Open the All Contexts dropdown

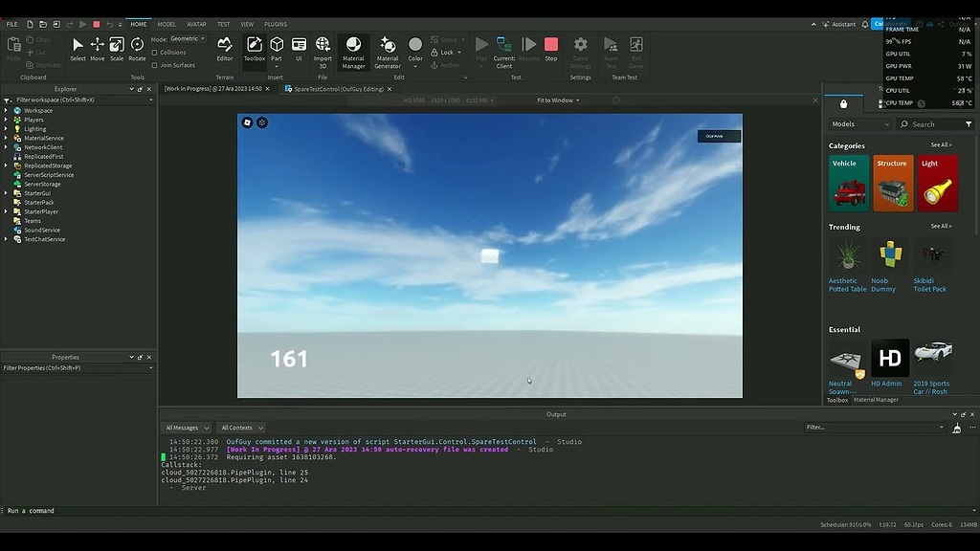pos(241,428)
